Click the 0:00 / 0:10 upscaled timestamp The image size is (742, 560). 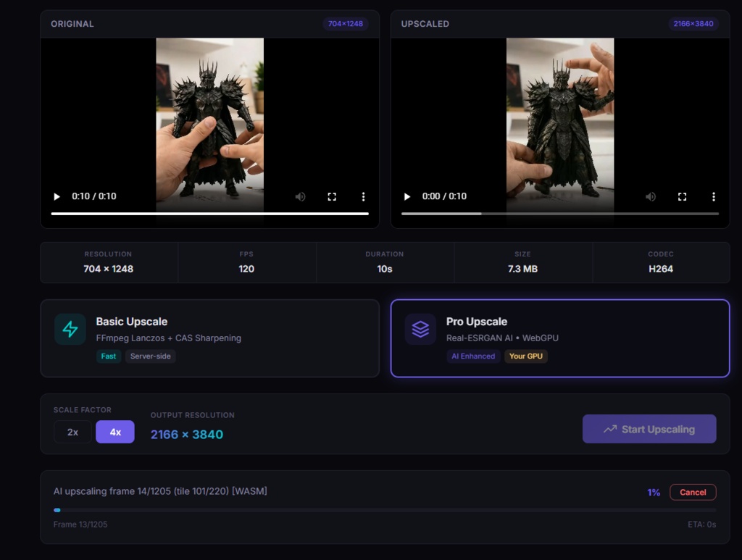tap(444, 196)
